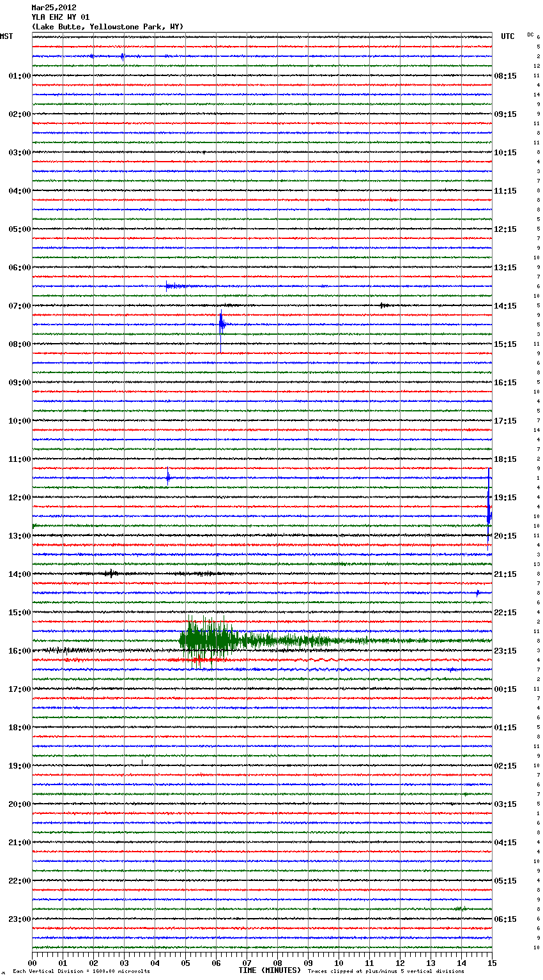The height and width of the screenshot is (980, 543).
Task: Click the tall blue spike at the right edge
Action: 489,508
